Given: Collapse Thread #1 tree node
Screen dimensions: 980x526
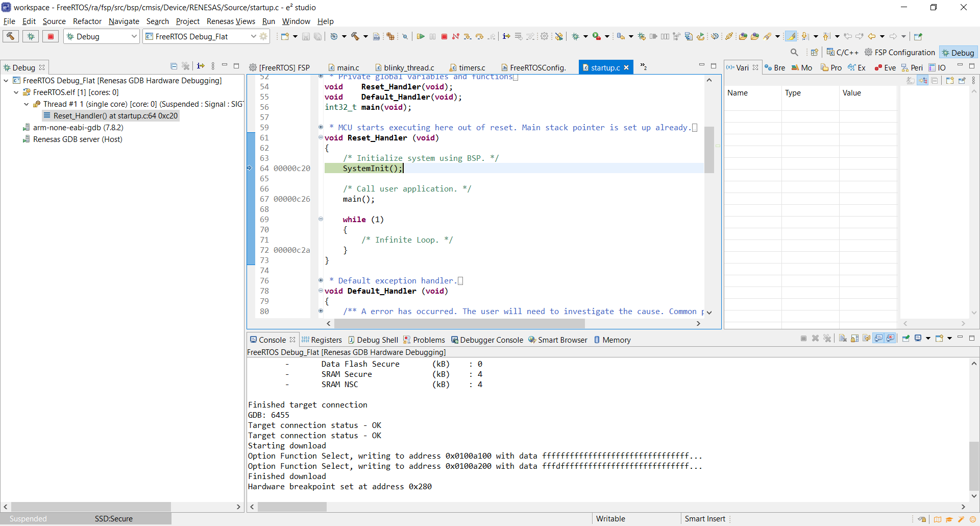Looking at the screenshot, I should click(x=27, y=104).
